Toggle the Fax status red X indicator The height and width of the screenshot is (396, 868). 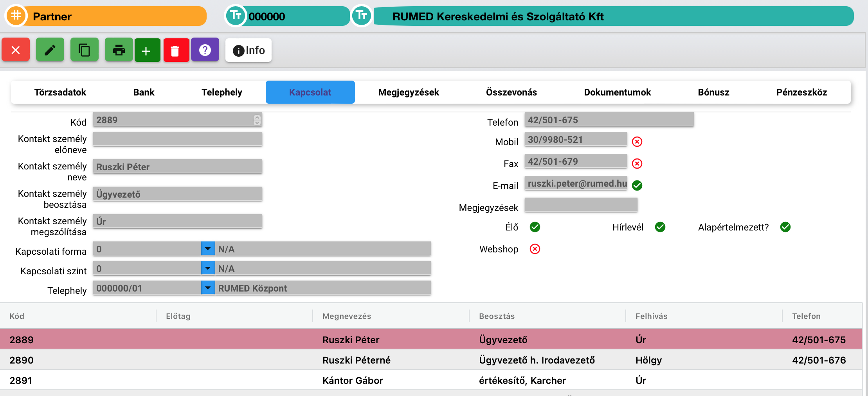(637, 164)
